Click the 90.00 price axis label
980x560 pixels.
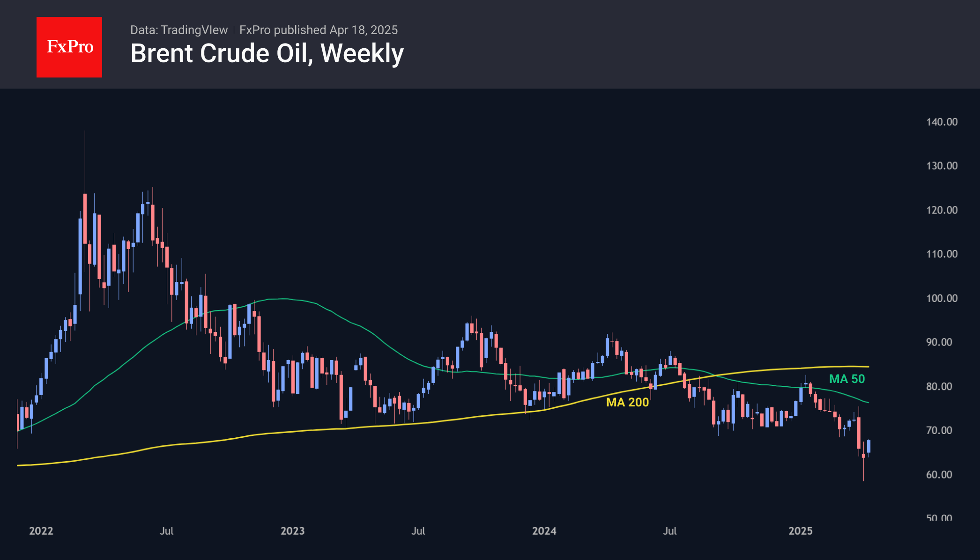(x=939, y=342)
